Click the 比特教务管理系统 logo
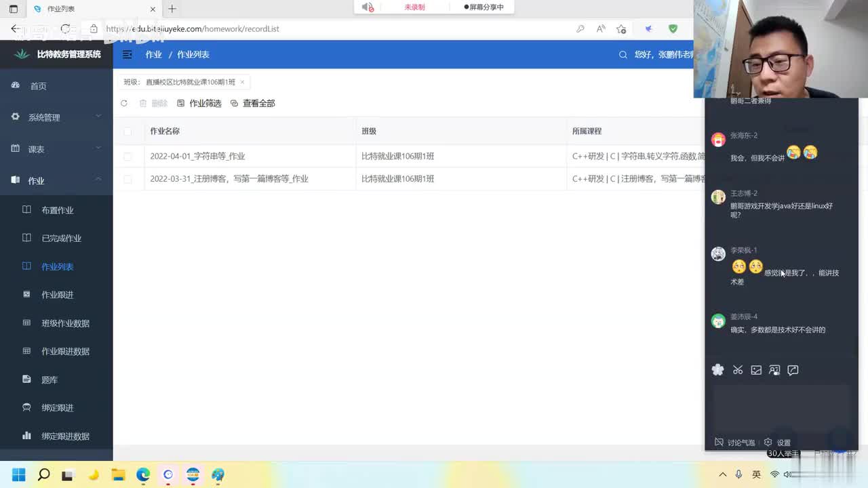Image resolution: width=868 pixels, height=488 pixels. point(57,54)
